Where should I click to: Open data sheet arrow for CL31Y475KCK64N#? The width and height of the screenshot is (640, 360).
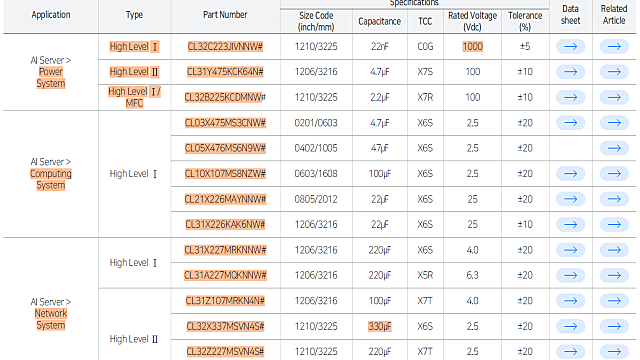point(570,72)
